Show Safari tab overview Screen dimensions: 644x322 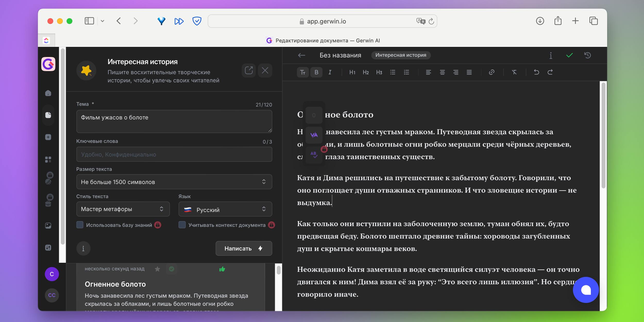[594, 21]
